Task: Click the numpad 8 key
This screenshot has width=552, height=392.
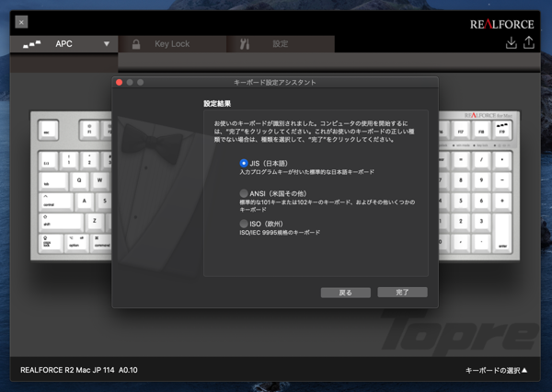Action: click(x=461, y=180)
